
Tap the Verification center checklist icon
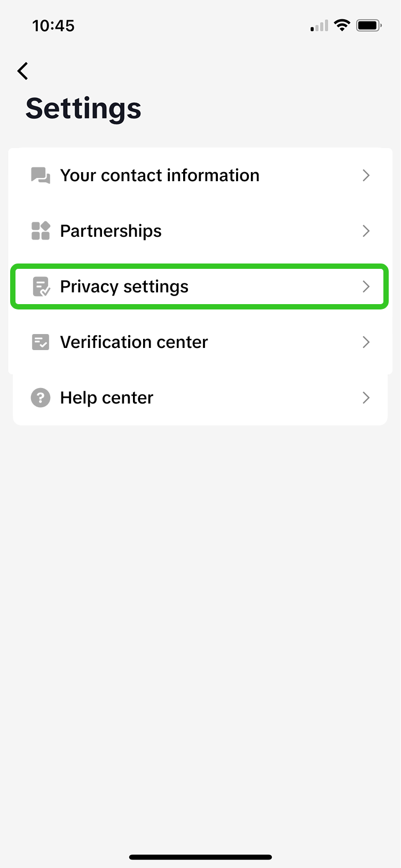point(41,342)
